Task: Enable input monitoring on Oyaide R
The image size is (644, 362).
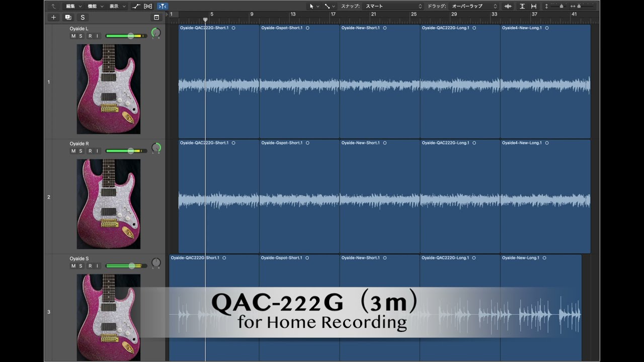Action: tap(97, 151)
